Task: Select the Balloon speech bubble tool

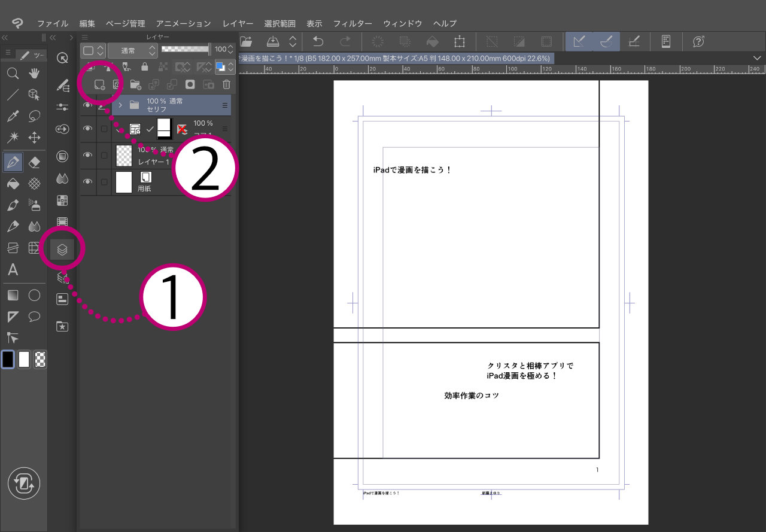Action: point(35,317)
